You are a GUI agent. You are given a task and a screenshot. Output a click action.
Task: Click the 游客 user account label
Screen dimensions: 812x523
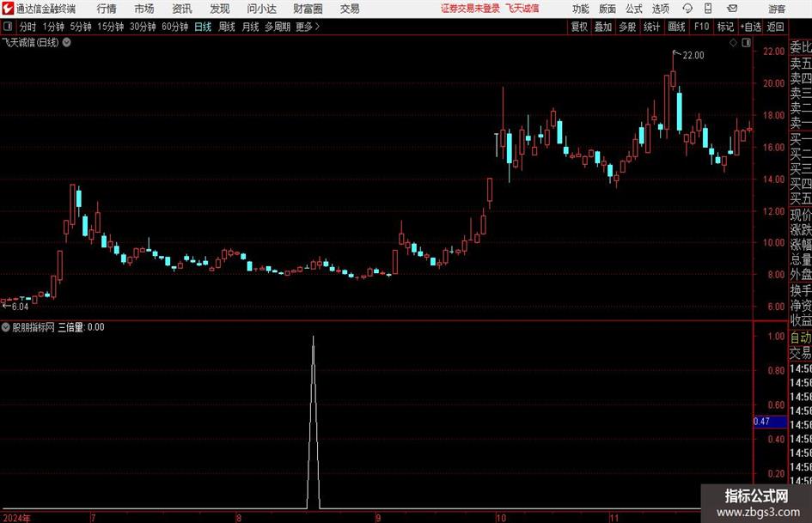pos(776,9)
